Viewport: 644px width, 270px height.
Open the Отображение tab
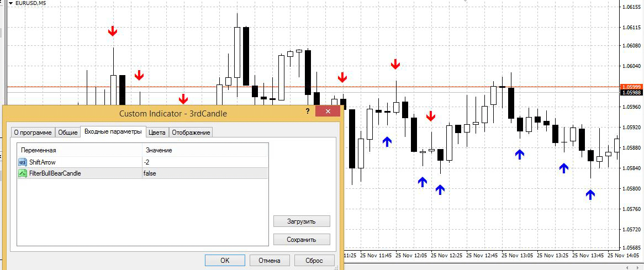click(191, 133)
